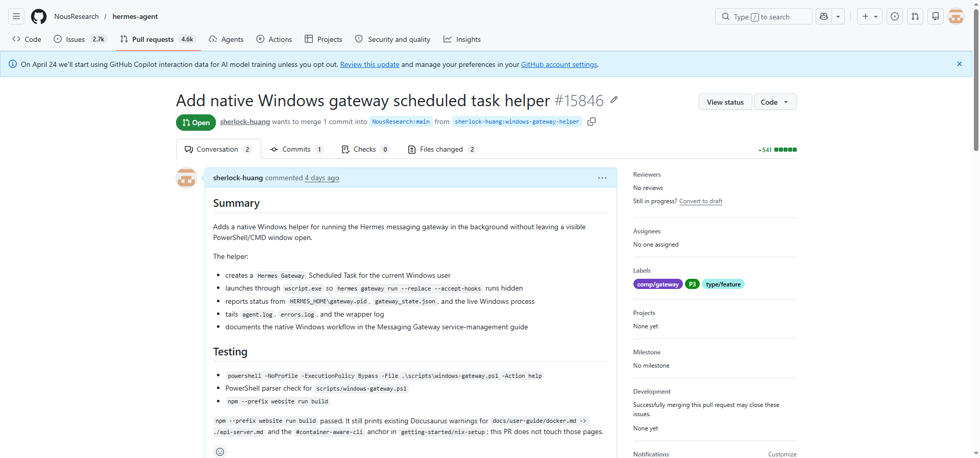Click the 'getting-started/nix-setup' code snippet
This screenshot has width=980, height=458.
pyautogui.click(x=443, y=432)
